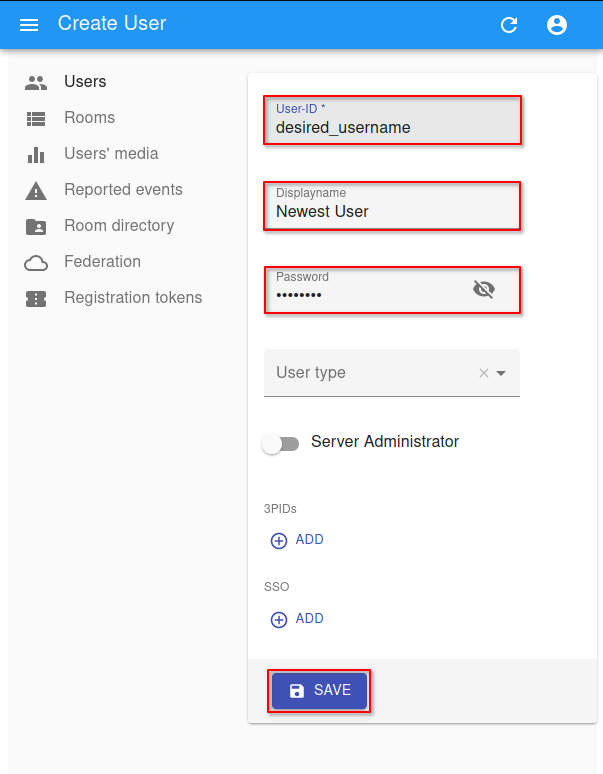Save the new user form
This screenshot has height=774, width=603.
319,691
